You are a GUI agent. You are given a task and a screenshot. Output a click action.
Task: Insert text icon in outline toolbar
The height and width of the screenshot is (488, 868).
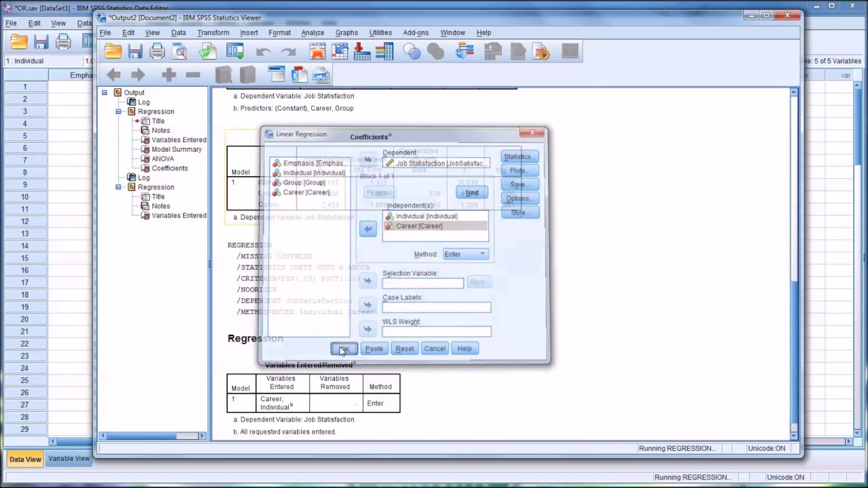[x=321, y=75]
